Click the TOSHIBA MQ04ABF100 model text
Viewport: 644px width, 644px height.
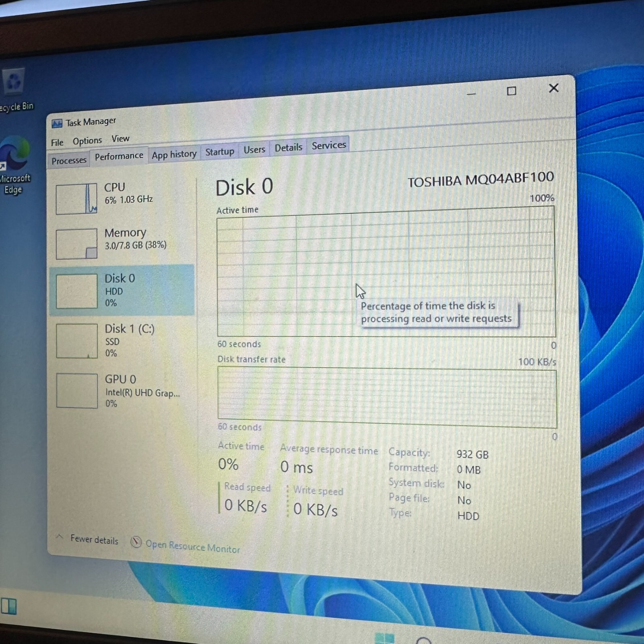[481, 180]
